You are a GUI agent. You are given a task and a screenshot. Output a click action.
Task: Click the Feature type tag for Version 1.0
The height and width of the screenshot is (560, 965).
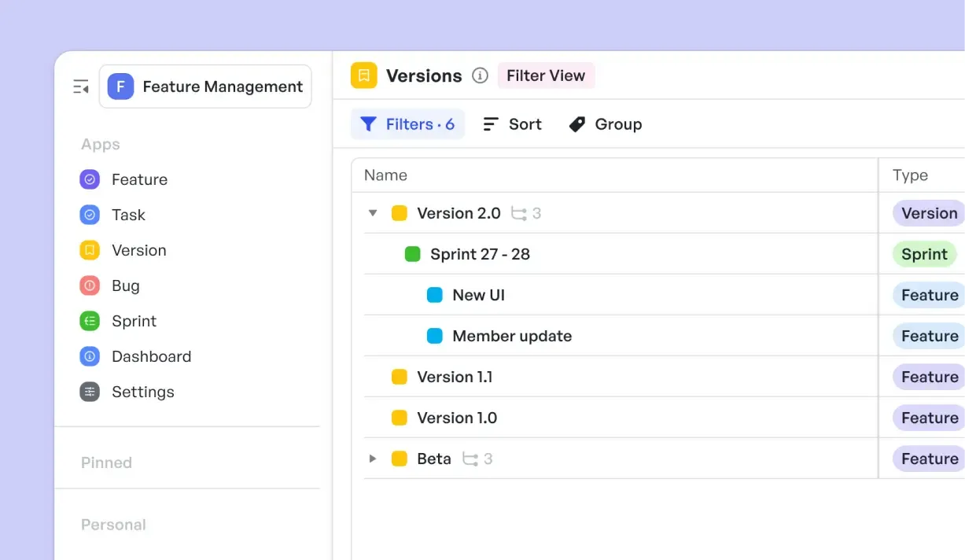[929, 418]
